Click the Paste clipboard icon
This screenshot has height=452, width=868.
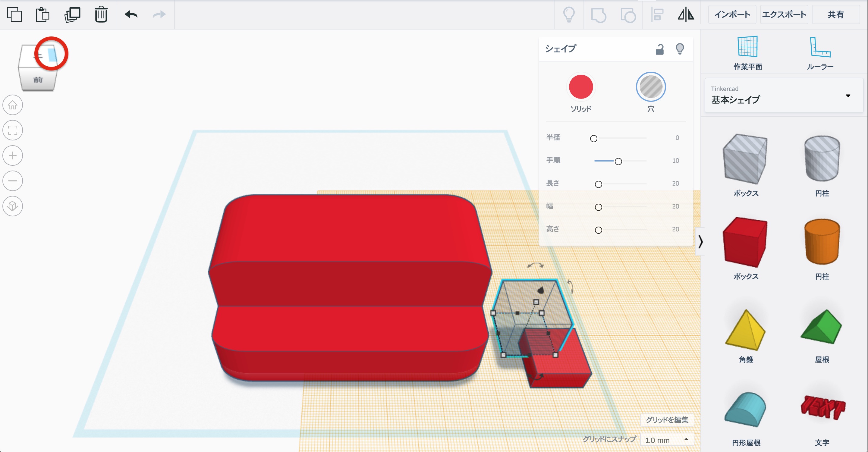coord(43,14)
